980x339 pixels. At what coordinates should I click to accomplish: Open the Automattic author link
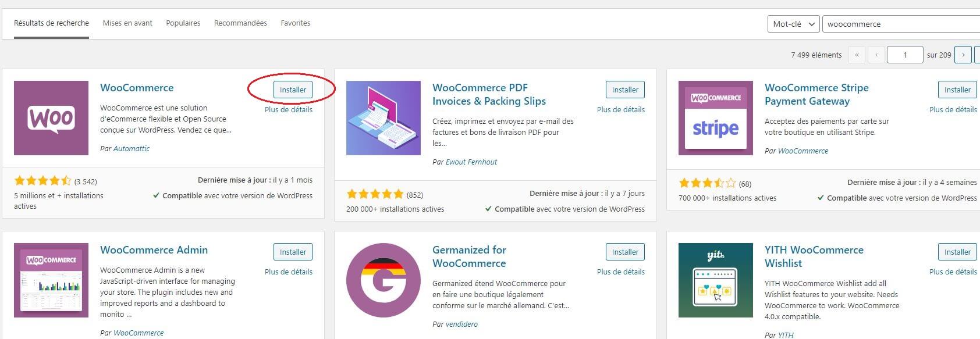pyautogui.click(x=132, y=149)
